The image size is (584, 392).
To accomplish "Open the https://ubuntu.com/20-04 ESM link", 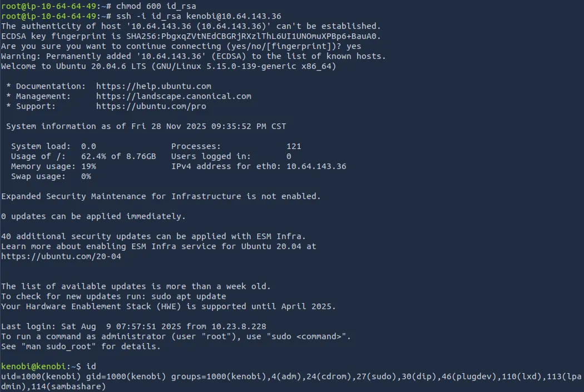I will (x=61, y=256).
